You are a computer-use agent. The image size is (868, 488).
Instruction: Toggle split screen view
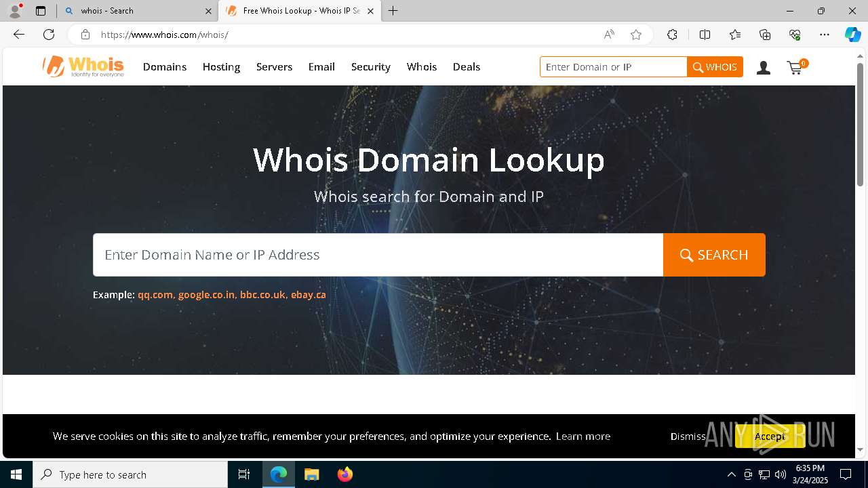click(x=705, y=35)
